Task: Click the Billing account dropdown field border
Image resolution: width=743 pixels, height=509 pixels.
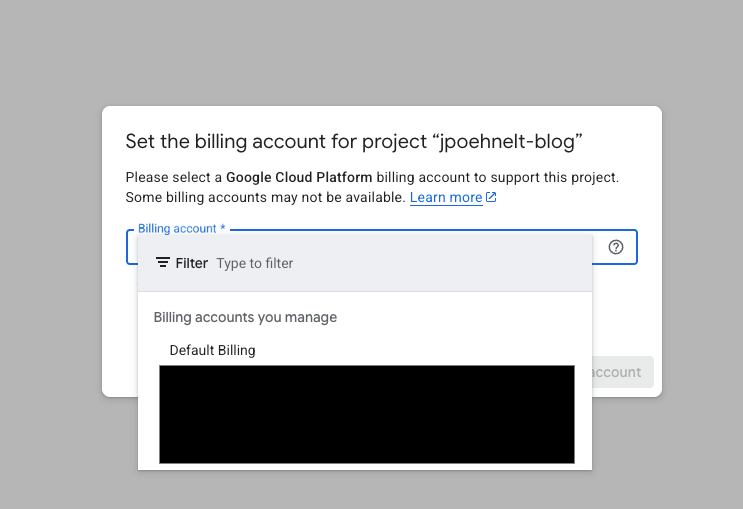Action: tap(131, 248)
